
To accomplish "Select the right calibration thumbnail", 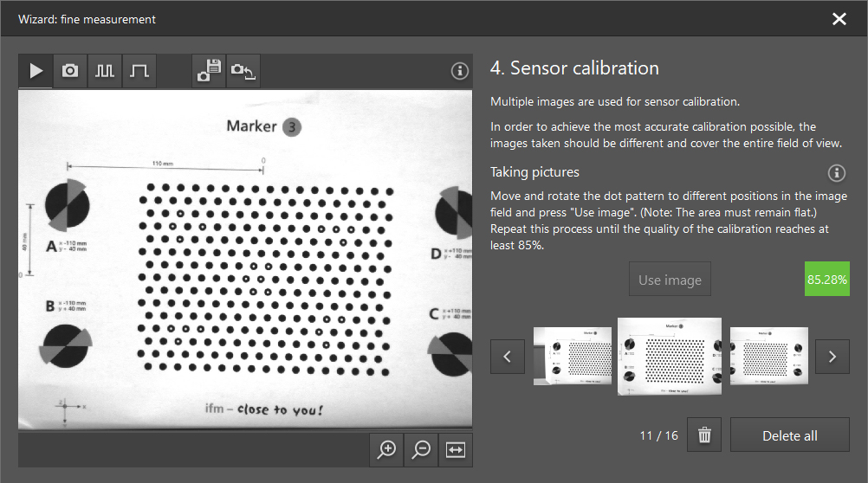I will (769, 356).
